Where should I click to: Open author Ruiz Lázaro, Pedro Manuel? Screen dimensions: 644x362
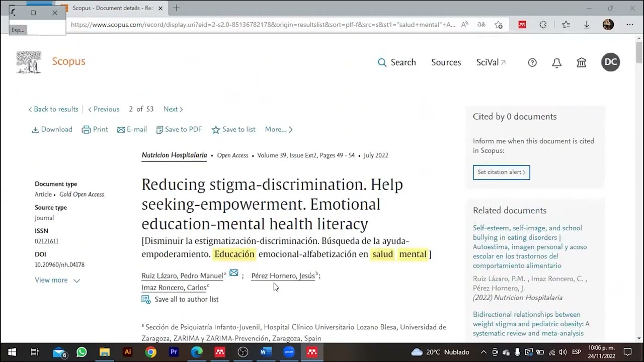coord(182,276)
